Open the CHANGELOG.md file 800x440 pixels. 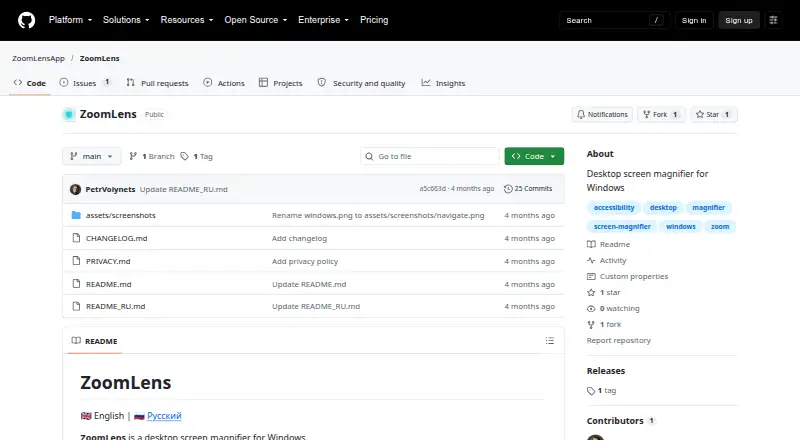(x=116, y=238)
